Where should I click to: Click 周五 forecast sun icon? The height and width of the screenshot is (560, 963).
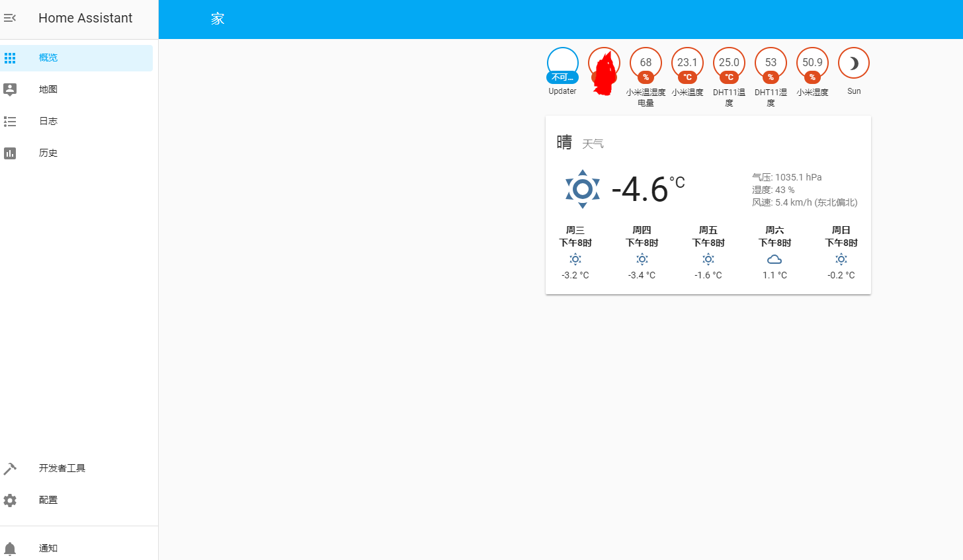(708, 260)
